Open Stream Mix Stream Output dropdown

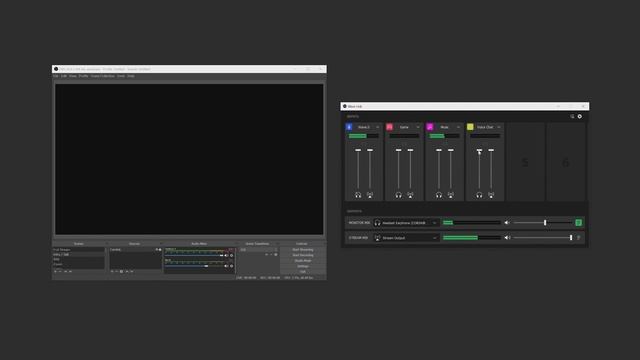pos(406,238)
